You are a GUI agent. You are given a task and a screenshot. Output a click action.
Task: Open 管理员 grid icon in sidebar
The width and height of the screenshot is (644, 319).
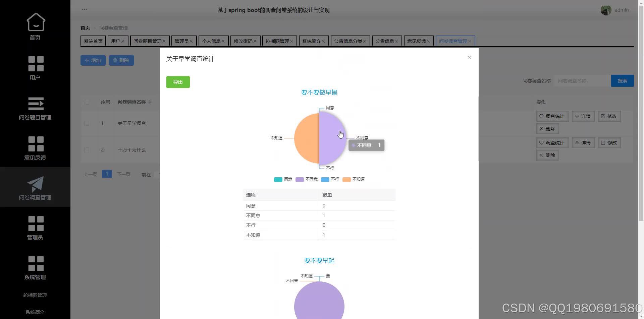(36, 224)
